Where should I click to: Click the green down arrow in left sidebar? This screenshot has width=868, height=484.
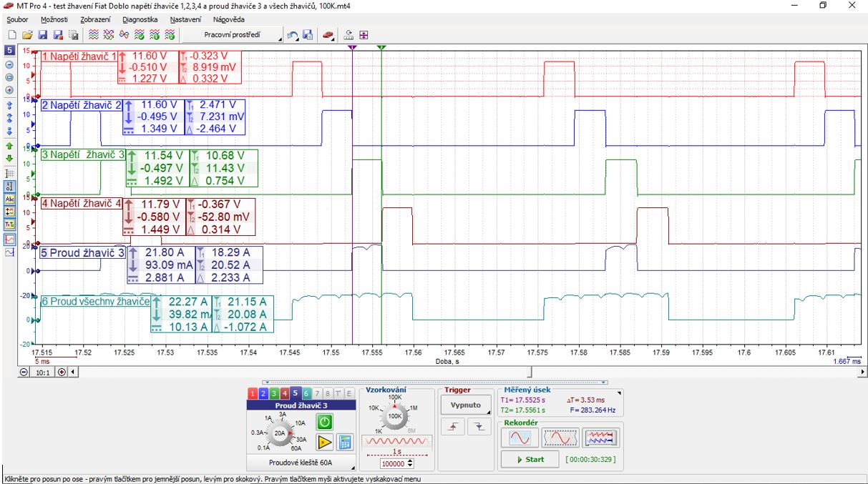tap(10, 158)
